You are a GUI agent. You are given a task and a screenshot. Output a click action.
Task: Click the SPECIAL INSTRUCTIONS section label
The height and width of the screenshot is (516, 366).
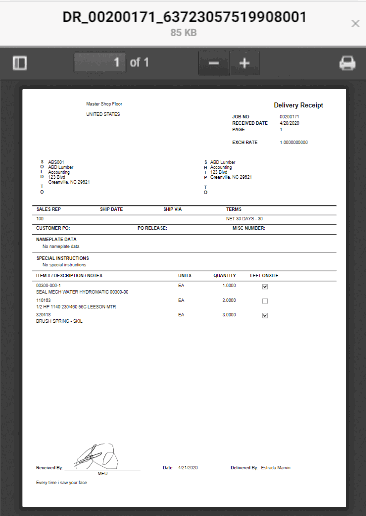pyautogui.click(x=63, y=258)
